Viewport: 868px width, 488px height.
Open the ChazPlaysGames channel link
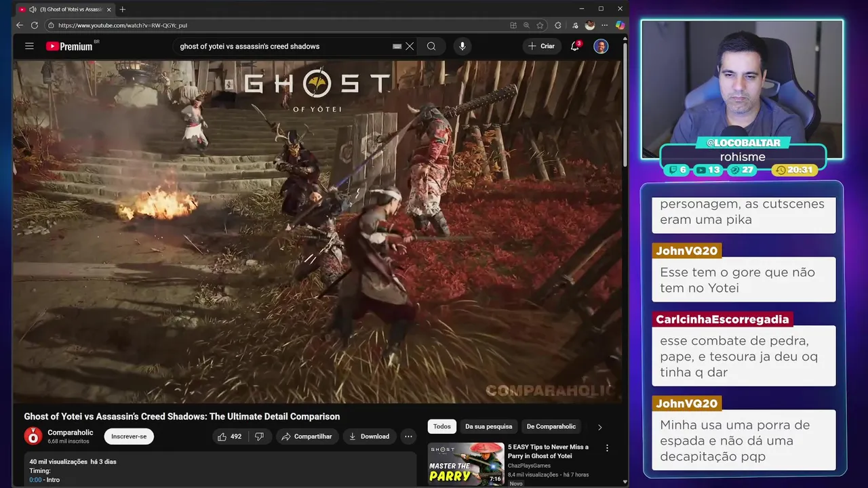pyautogui.click(x=530, y=466)
